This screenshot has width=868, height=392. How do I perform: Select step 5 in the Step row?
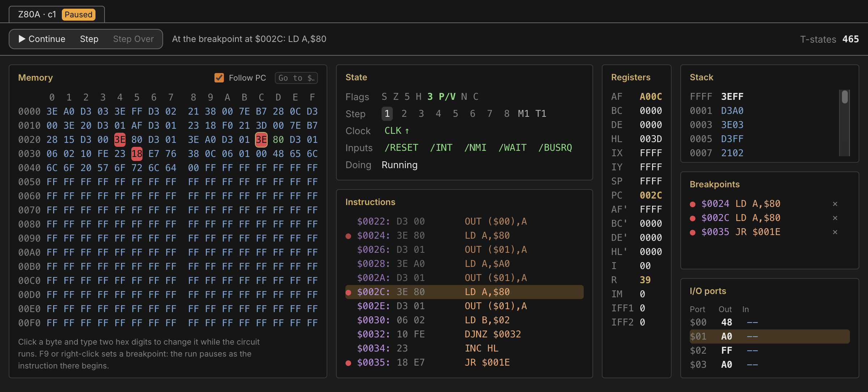click(x=455, y=114)
